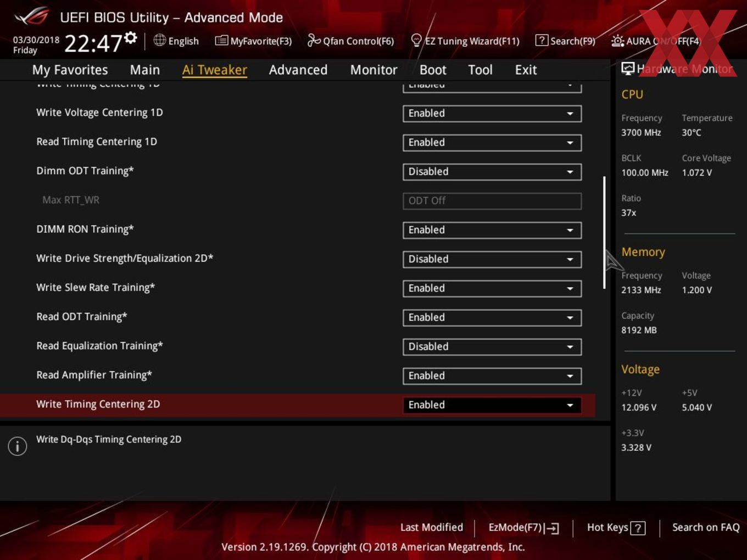Click the +12V reading 12.096 V
Screen dimensions: 747x560
pos(639,407)
